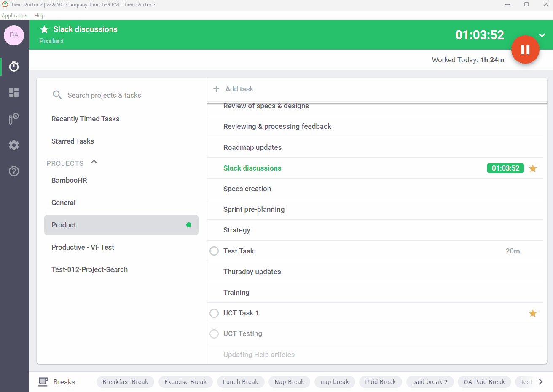The width and height of the screenshot is (553, 392).
Task: Open the timed experiments flask icon
Action: point(14,119)
